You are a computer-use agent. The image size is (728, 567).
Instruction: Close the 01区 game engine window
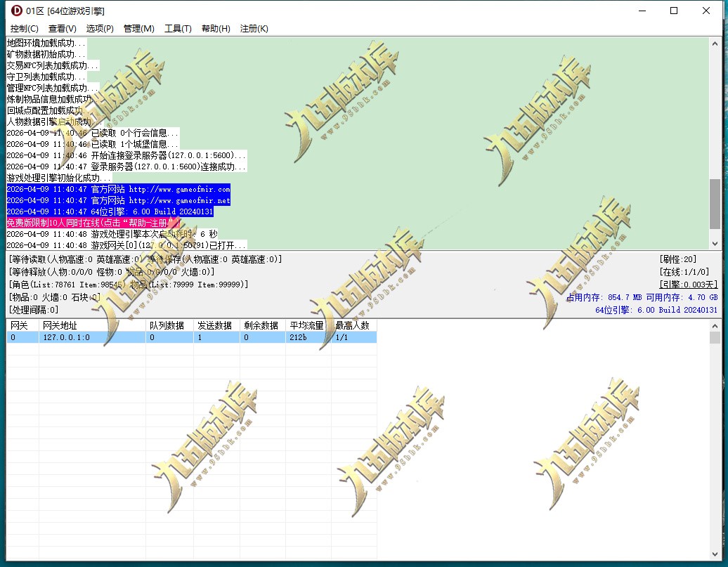(706, 11)
